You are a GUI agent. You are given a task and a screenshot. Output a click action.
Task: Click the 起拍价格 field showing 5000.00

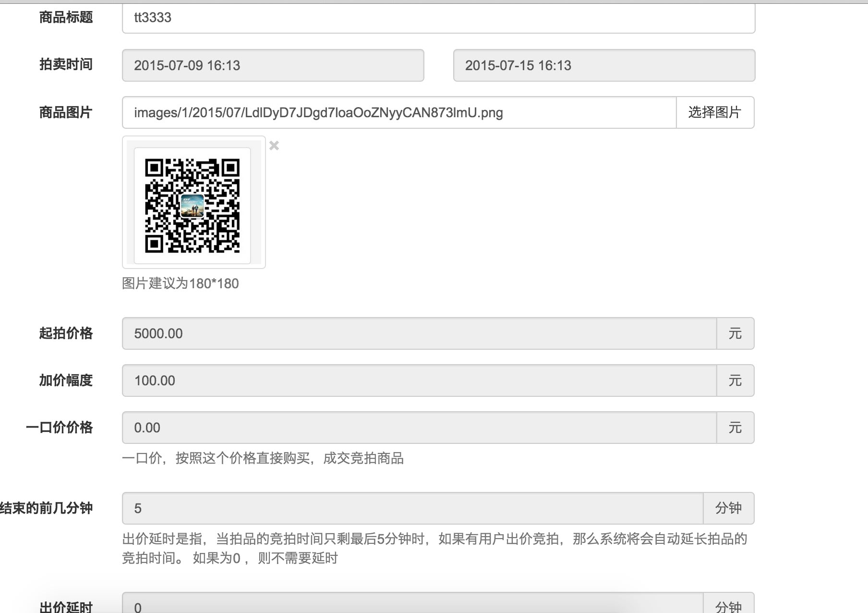[420, 333]
